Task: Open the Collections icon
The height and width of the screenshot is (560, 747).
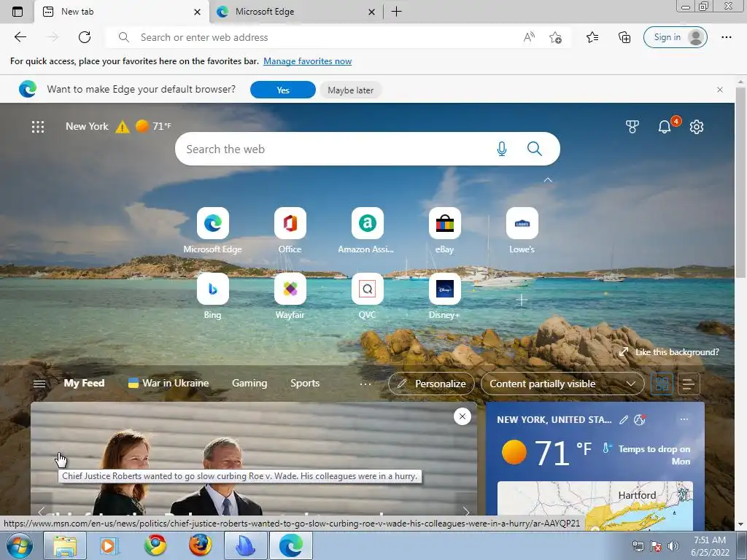Action: coord(624,37)
